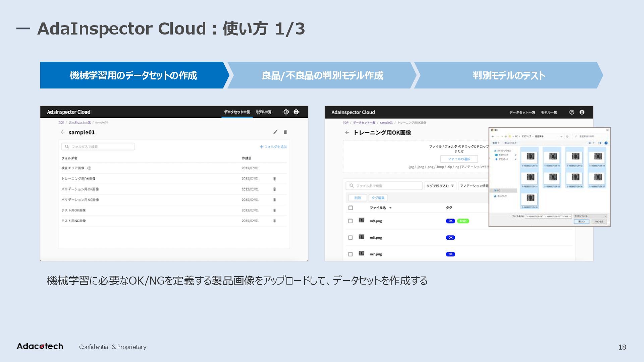
Task: Open account icon in right AdaInspector header
Action: click(582, 112)
